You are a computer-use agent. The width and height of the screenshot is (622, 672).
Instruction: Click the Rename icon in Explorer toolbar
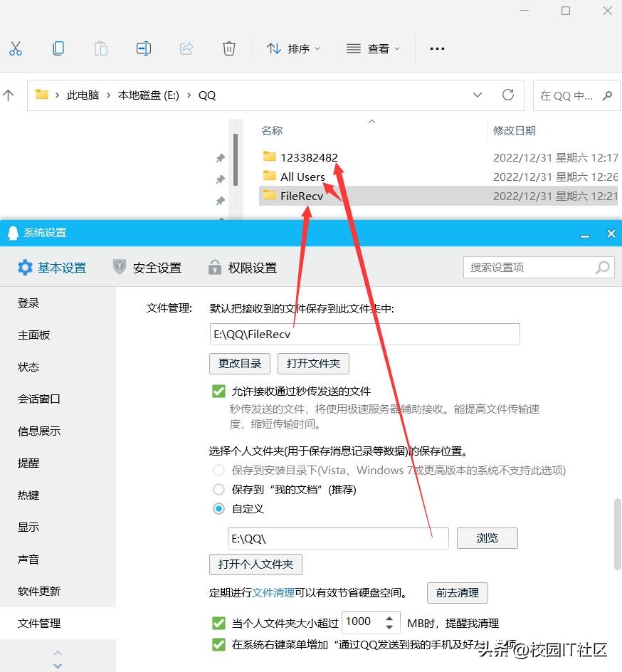[x=143, y=48]
